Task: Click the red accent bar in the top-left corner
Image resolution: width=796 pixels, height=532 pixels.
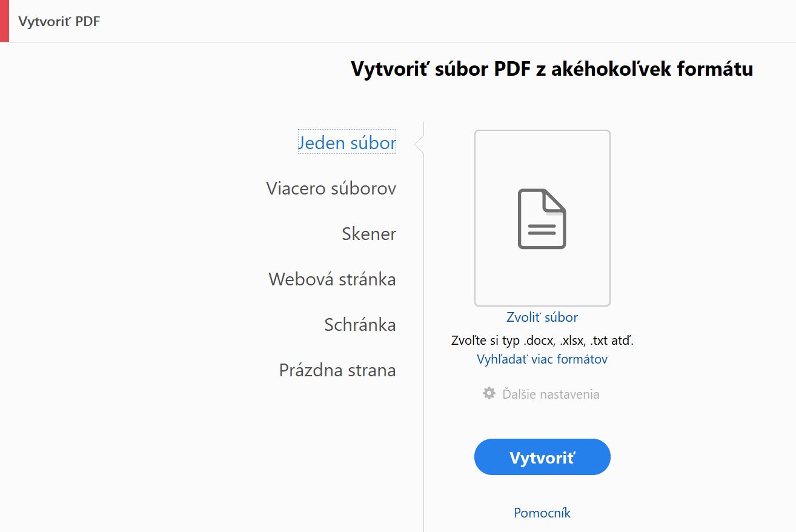Action: [x=5, y=21]
